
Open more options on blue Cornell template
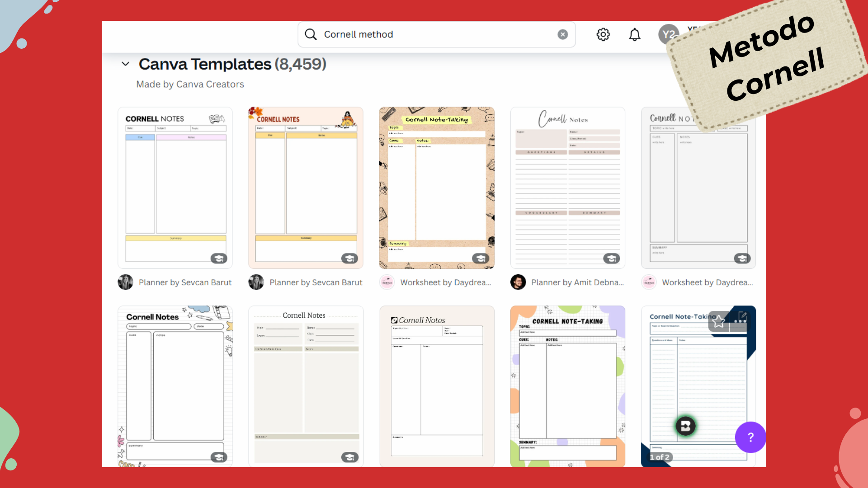(740, 321)
